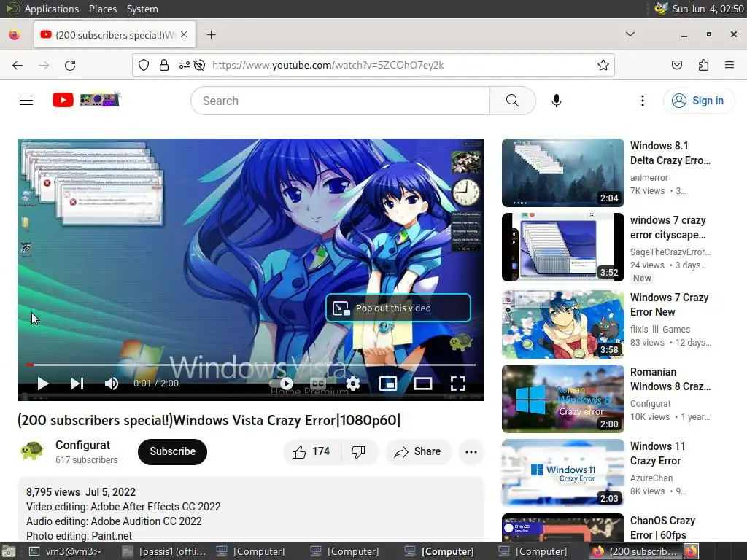
Task: Switch to miniplayer mode
Action: click(x=388, y=384)
